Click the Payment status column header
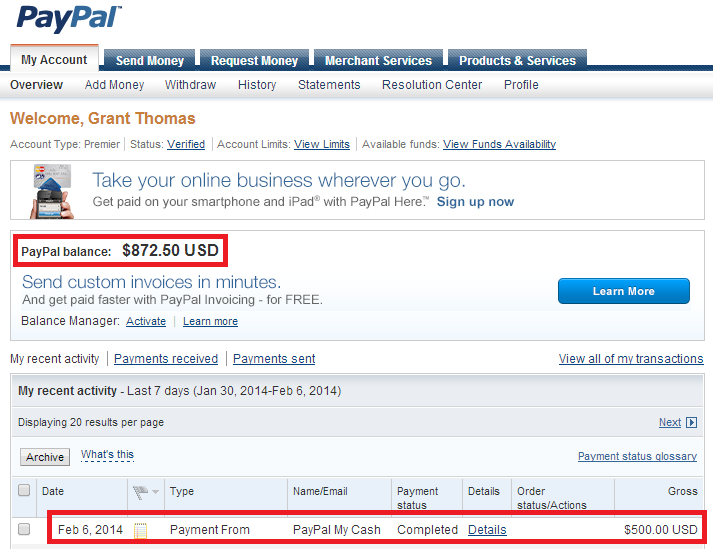Viewport: 713px width, 549px height. coord(417,498)
